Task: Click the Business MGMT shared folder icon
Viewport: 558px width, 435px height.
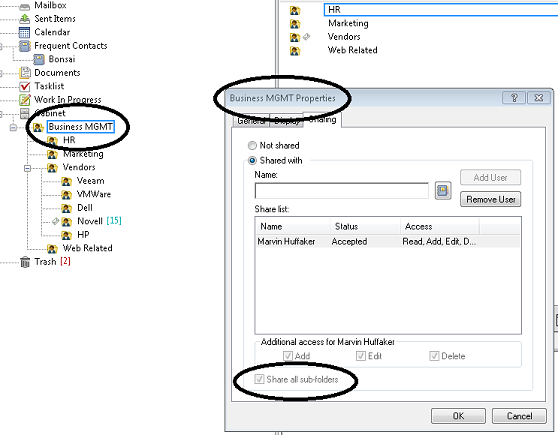Action: coord(38,127)
